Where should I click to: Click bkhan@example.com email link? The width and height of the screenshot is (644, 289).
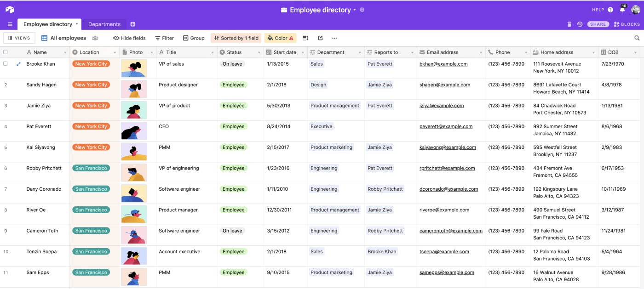[x=443, y=64]
